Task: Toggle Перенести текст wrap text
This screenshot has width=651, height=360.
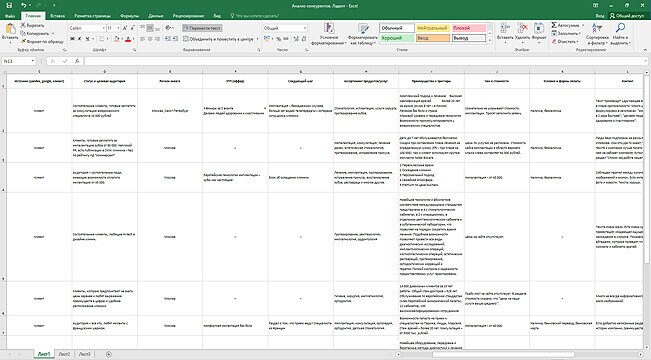Action: coord(202,28)
